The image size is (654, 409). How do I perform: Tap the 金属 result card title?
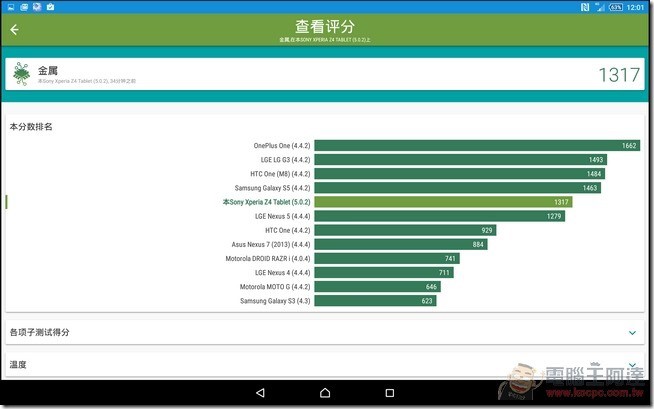(x=48, y=70)
